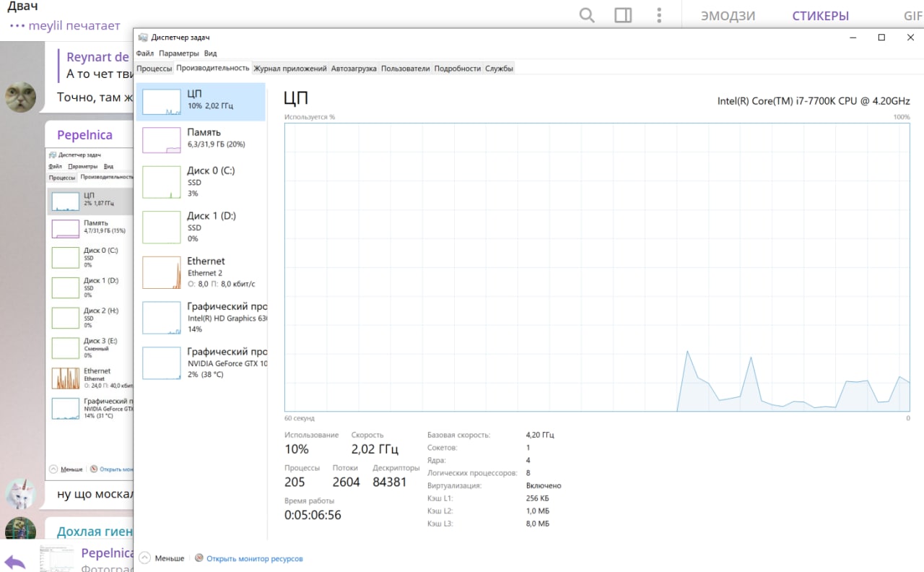
Task: Click Intel HD Graphics mini graph
Action: point(162,318)
